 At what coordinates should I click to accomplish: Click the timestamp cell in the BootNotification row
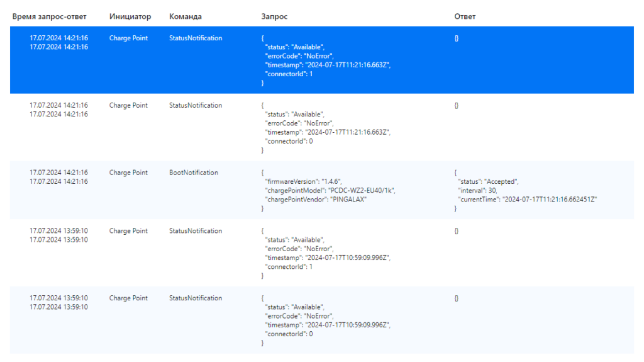58,177
